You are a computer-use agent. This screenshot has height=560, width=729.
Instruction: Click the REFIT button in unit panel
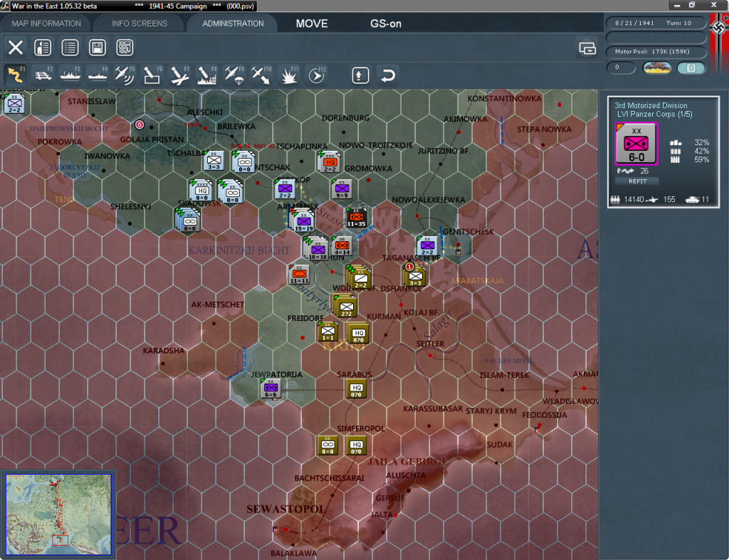[637, 181]
